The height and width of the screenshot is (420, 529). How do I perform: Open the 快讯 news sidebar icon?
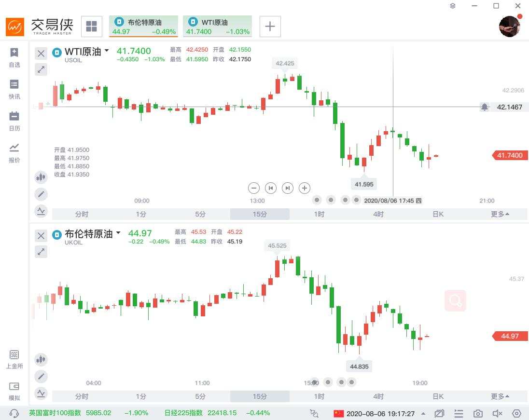pos(14,89)
